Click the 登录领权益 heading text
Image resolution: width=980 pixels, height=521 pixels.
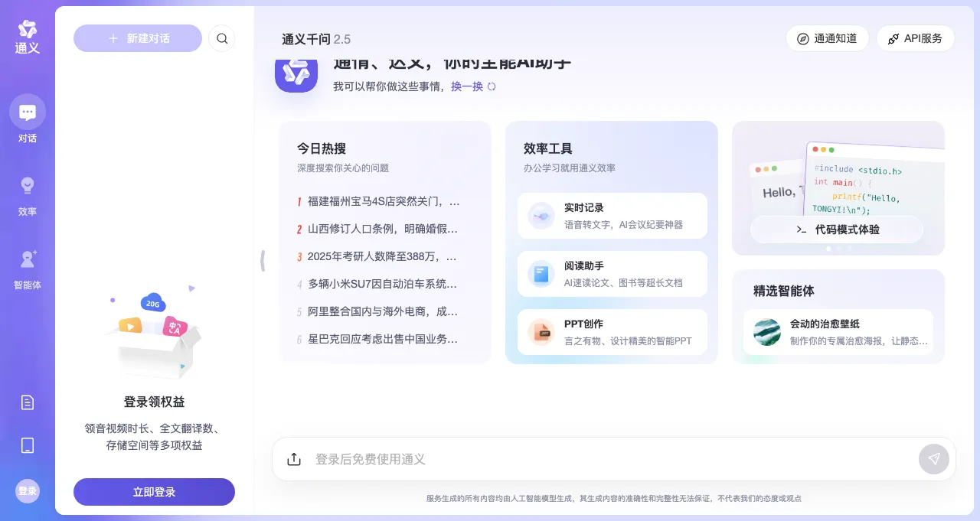pyautogui.click(x=154, y=402)
